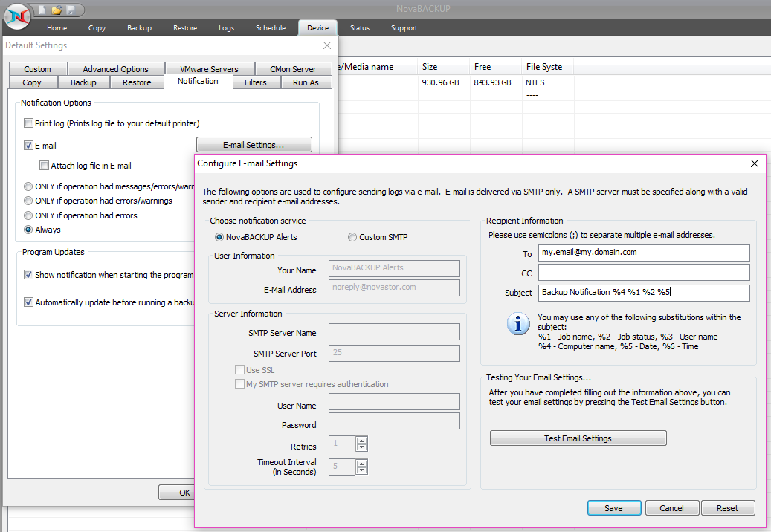Screen dimensions: 771x532
Task: Uncheck the E-mail notification checkbox
Action: (28, 146)
